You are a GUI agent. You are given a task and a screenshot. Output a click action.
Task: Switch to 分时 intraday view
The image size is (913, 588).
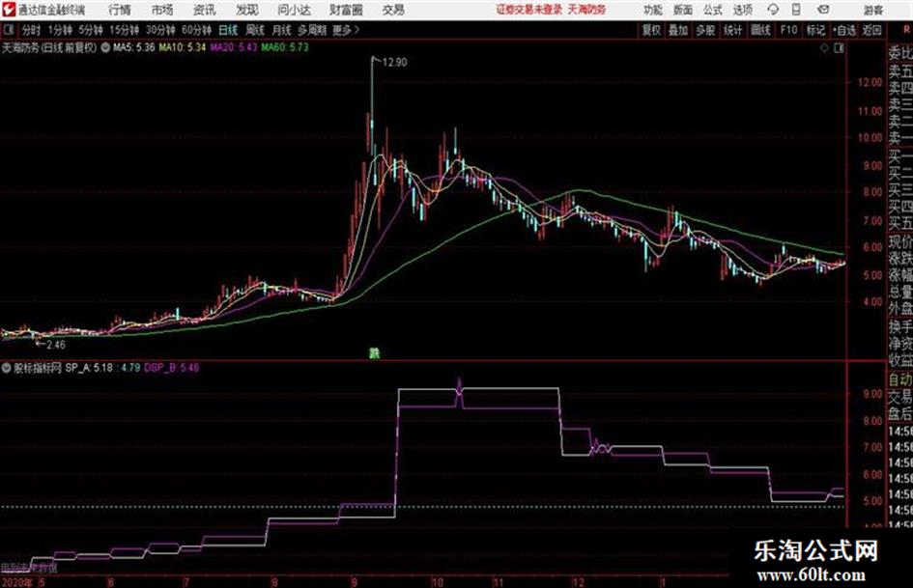(x=31, y=30)
